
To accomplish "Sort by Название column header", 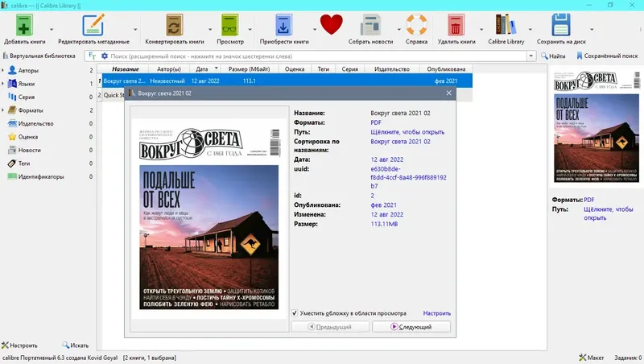I will coord(126,69).
